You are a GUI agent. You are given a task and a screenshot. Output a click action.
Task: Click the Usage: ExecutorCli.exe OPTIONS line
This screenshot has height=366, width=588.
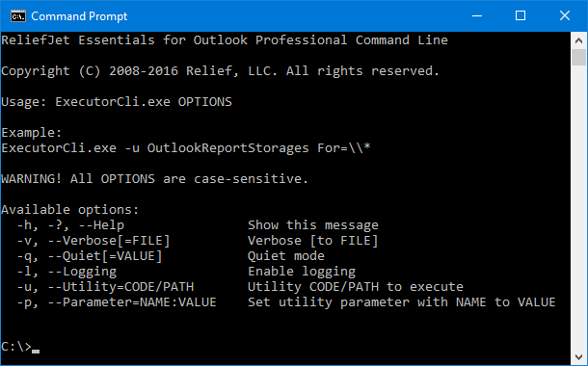pyautogui.click(x=117, y=102)
